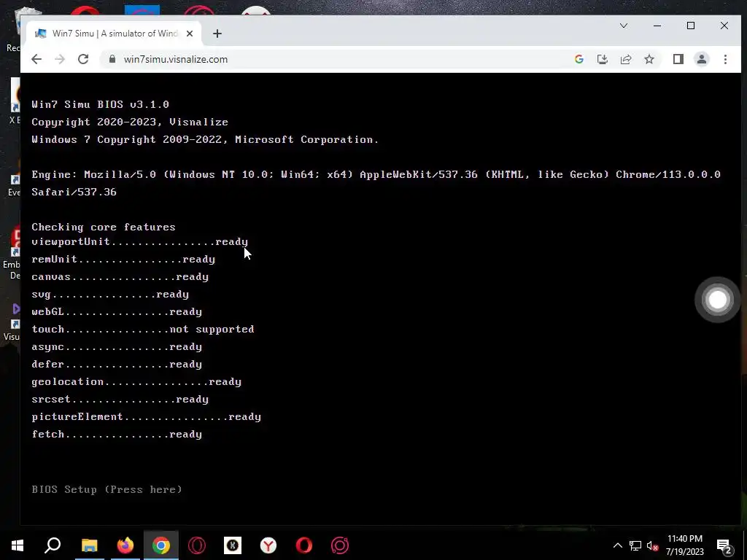Click the 'remUnit' ready line
Image resolution: width=747 pixels, height=560 pixels.
pos(123,260)
